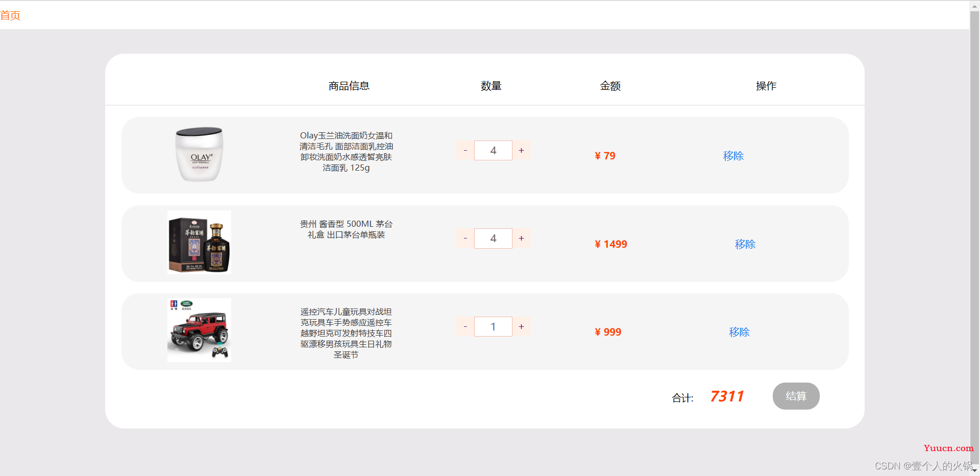Viewport: 980px width, 476px height.
Task: Go to the 首页 home link
Action: tap(10, 15)
